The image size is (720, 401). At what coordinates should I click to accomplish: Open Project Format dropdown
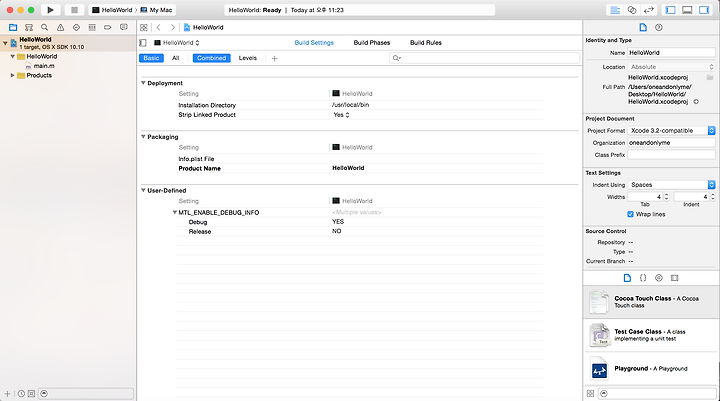click(671, 130)
